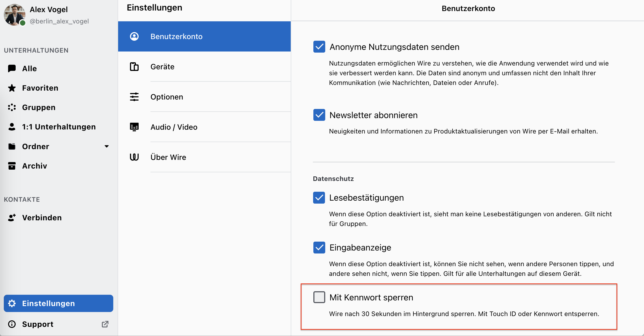This screenshot has height=336, width=644.
Task: Open the Benutzerkonto settings tab
Action: pos(204,36)
